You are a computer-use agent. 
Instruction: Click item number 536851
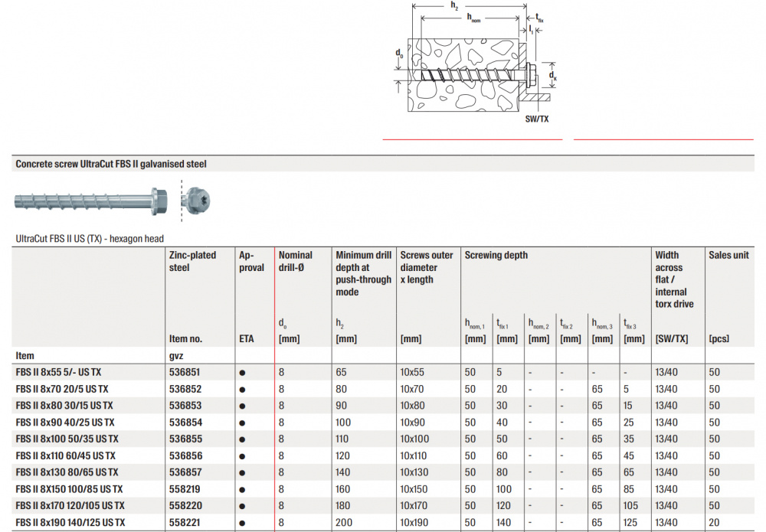[185, 372]
